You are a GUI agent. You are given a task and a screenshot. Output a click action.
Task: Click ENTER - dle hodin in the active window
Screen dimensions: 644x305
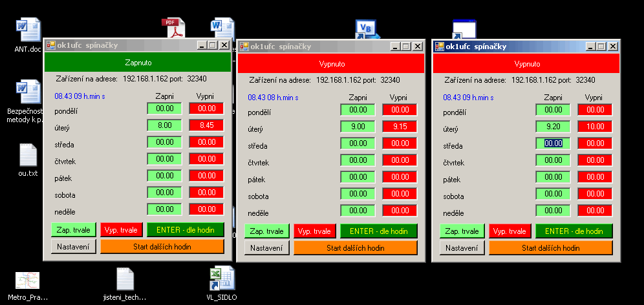[x=574, y=231]
